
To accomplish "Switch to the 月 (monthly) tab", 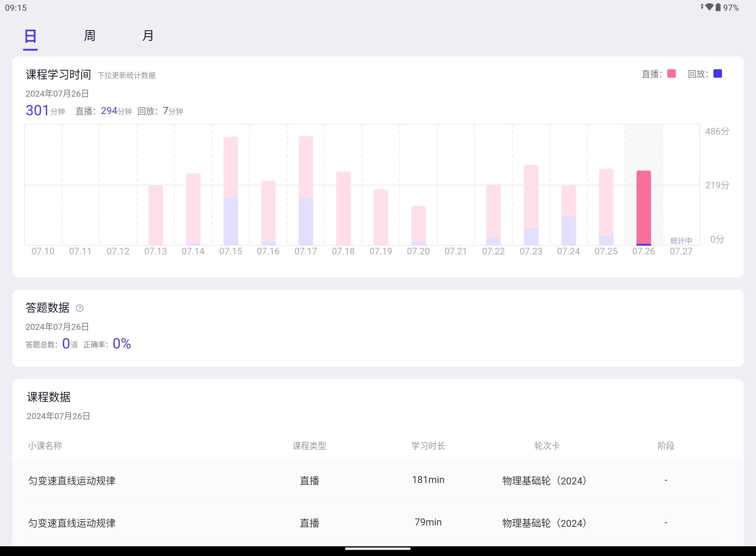I will (148, 35).
